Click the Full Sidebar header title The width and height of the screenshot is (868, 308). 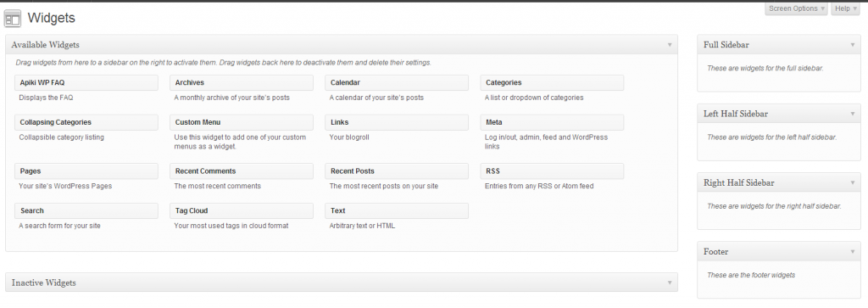pos(726,45)
